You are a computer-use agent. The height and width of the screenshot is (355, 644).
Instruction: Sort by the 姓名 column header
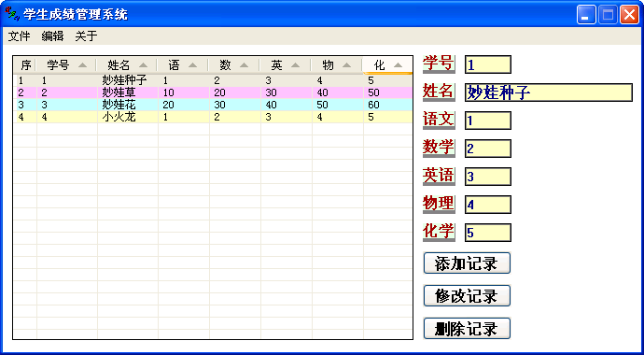(127, 65)
